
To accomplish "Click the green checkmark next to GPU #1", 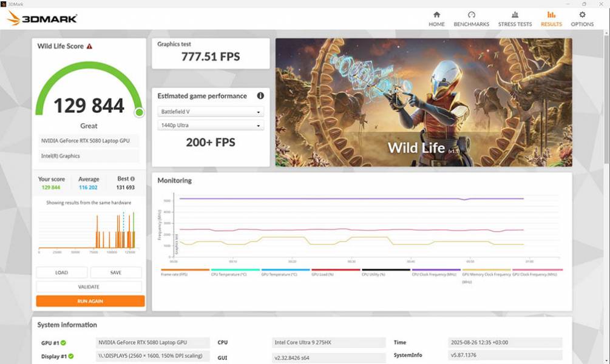I will tap(63, 343).
